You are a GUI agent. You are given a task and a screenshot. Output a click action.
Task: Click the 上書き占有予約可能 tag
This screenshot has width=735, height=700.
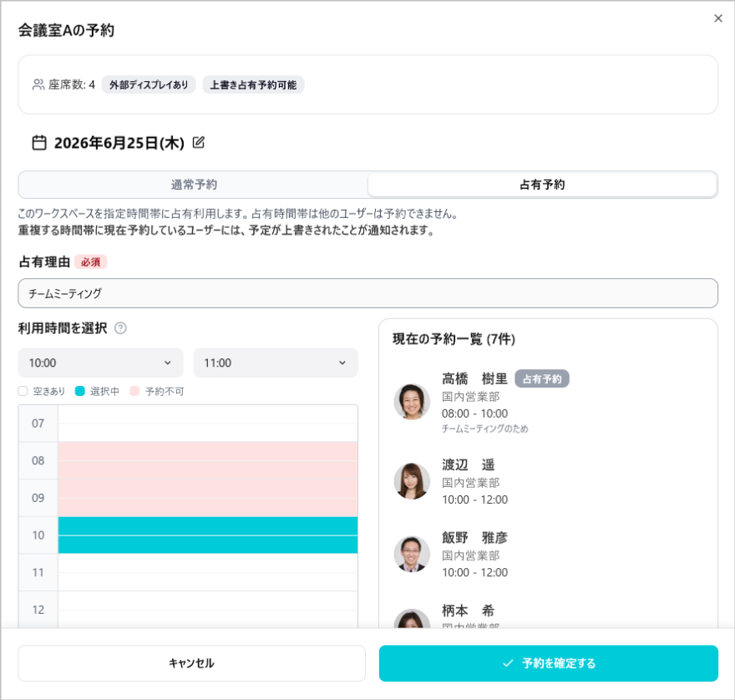(253, 85)
